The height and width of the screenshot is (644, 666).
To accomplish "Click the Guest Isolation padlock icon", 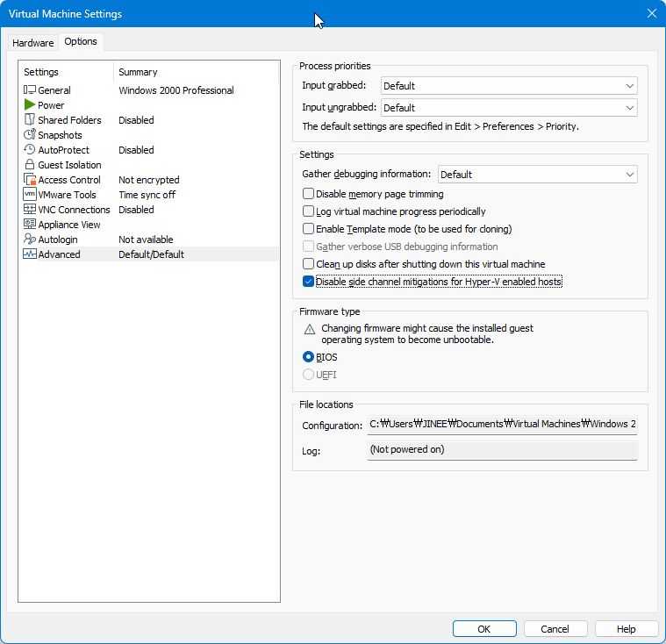I will coord(29,164).
